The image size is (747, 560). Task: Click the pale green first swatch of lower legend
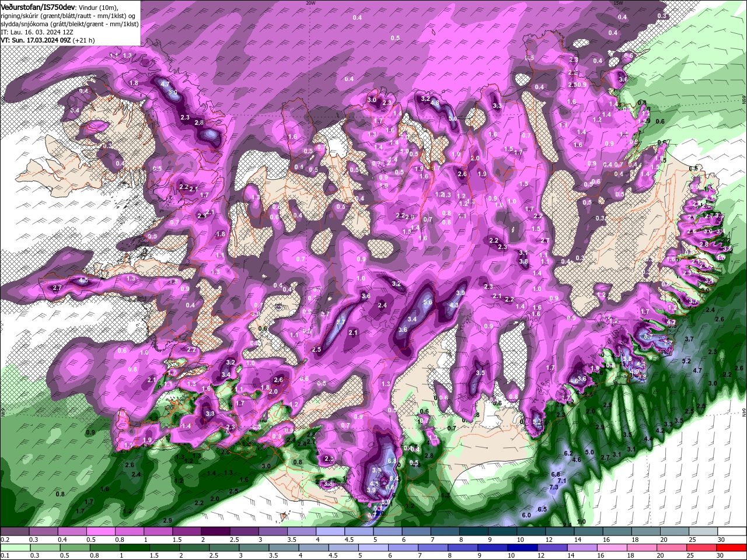click(15, 548)
